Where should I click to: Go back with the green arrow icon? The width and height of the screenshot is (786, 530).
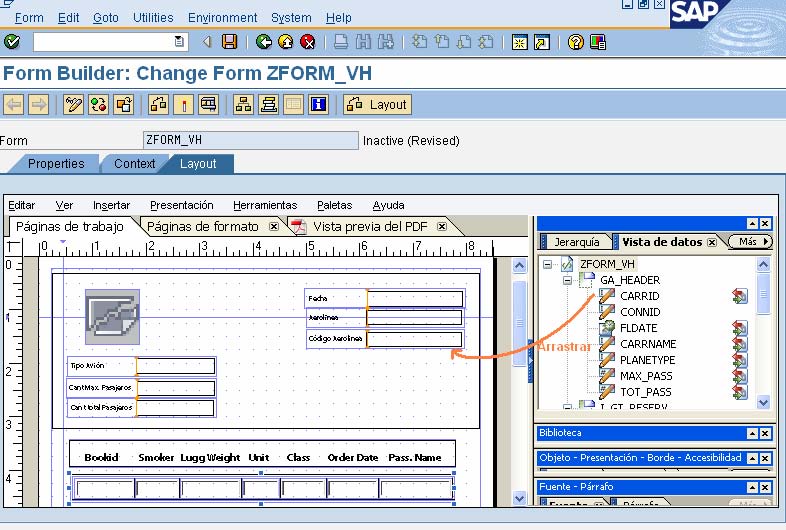point(264,42)
